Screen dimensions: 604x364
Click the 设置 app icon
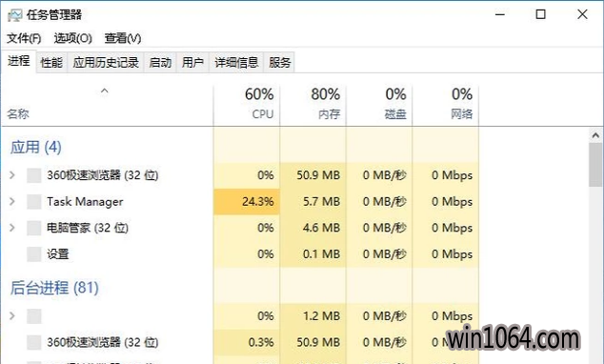tap(34, 253)
